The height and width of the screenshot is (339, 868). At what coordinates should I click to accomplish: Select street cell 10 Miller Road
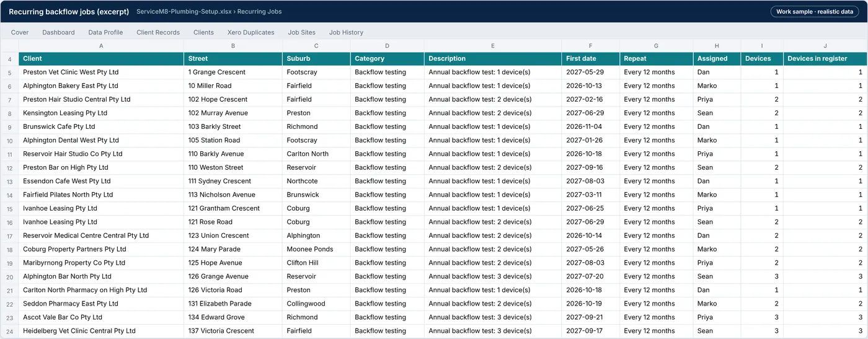point(233,86)
